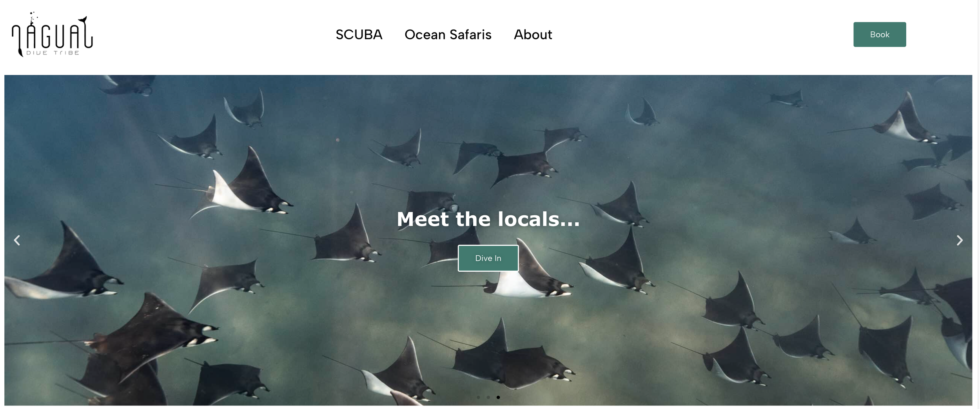Open the About menu
Viewport: 980px width, 409px height.
(x=533, y=35)
